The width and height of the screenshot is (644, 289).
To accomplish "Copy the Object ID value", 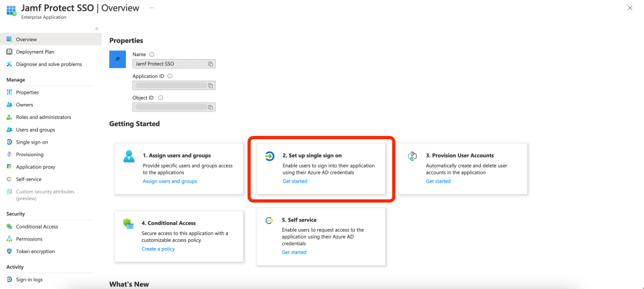I will tap(211, 107).
